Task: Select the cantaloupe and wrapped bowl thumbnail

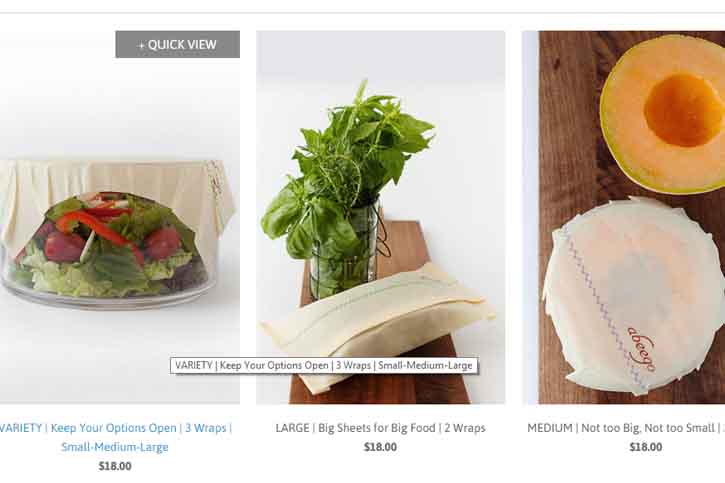Action: [x=623, y=217]
